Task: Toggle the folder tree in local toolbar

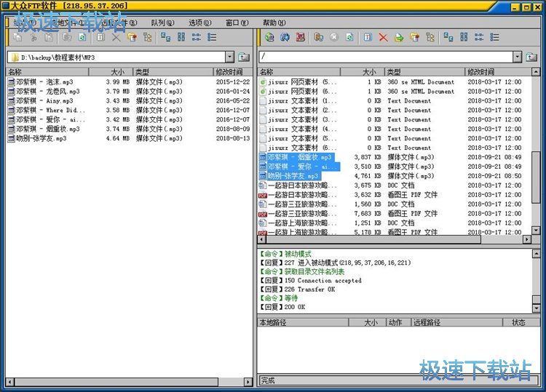Action: coord(148,37)
